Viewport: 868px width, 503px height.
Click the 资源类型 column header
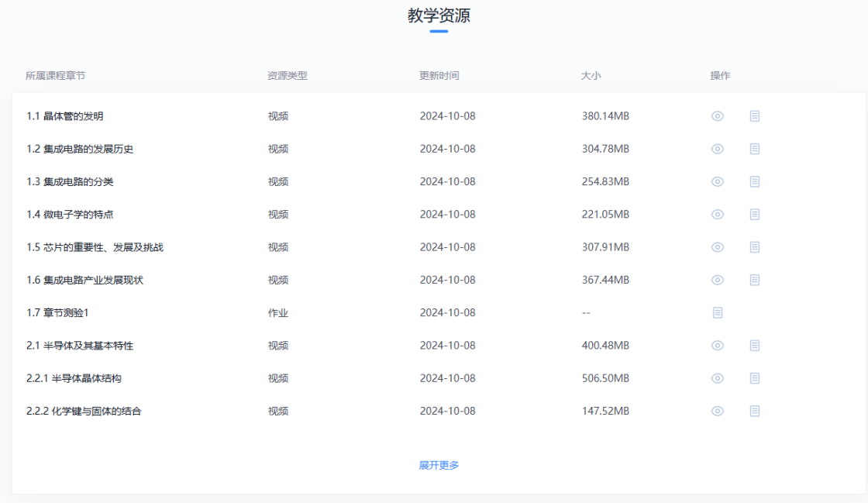pos(287,76)
